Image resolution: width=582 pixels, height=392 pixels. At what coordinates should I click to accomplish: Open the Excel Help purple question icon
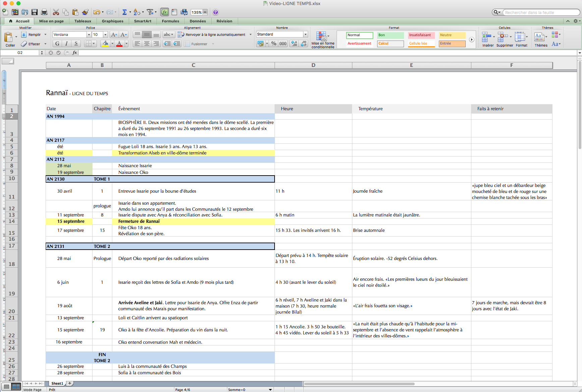(x=216, y=12)
